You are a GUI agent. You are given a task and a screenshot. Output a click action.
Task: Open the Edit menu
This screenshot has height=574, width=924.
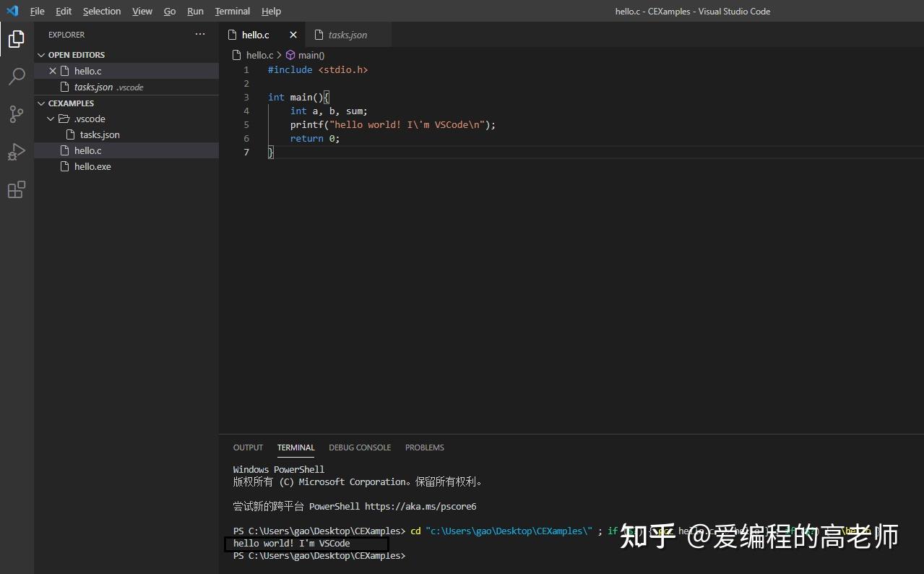tap(64, 11)
